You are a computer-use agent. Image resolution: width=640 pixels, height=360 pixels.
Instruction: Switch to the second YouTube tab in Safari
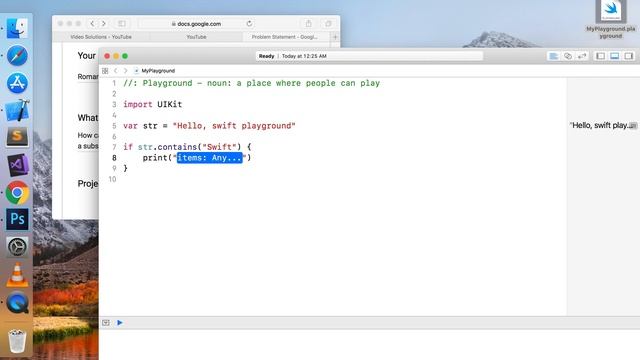pos(196,37)
